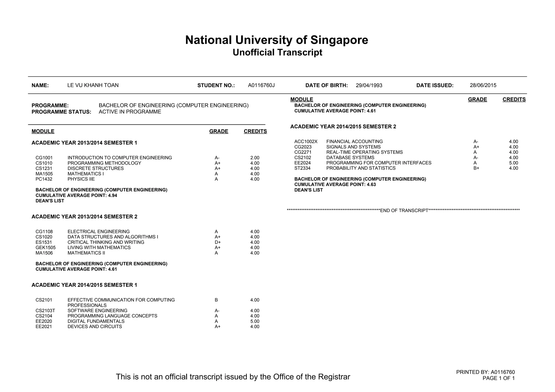Click Academic Year 2013/2014 Semester 1 heading
Image resolution: width=555 pixels, height=392 pixels.
pyautogui.click(x=84, y=143)
